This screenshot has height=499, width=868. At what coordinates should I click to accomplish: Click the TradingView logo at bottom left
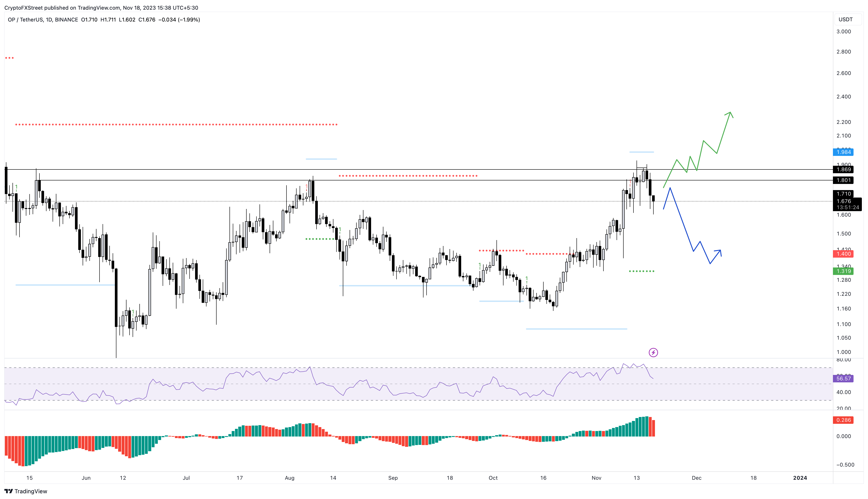(26, 491)
